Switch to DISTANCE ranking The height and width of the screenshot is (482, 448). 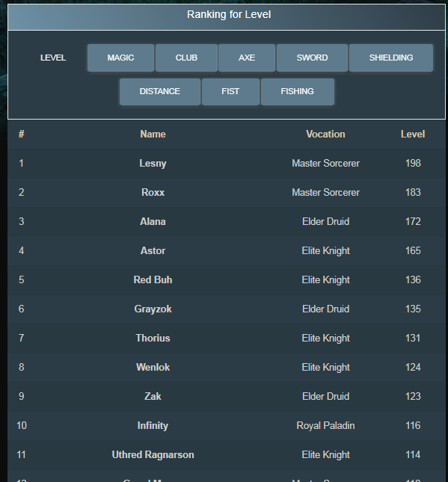point(160,92)
